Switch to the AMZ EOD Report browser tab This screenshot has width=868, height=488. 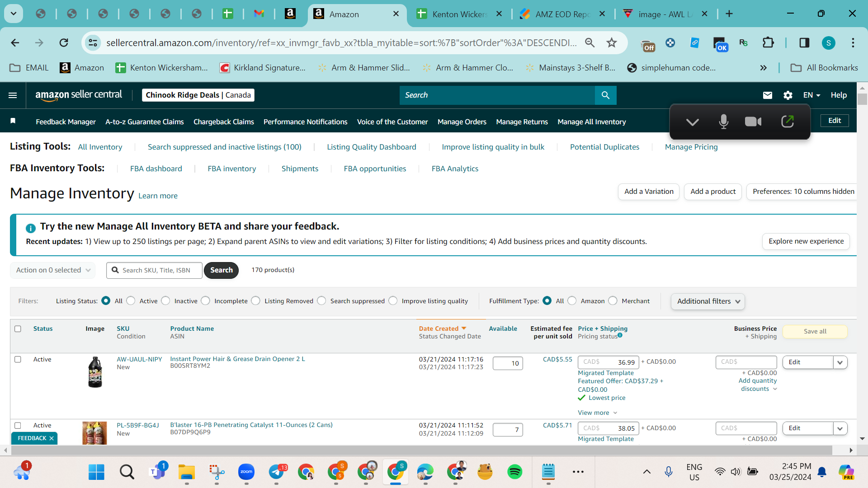563,14
